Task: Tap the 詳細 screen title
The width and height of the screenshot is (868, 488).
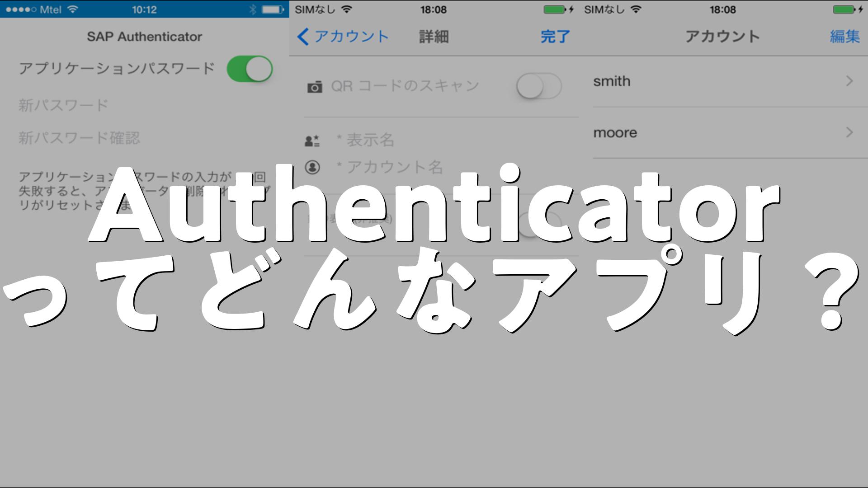Action: click(x=434, y=36)
